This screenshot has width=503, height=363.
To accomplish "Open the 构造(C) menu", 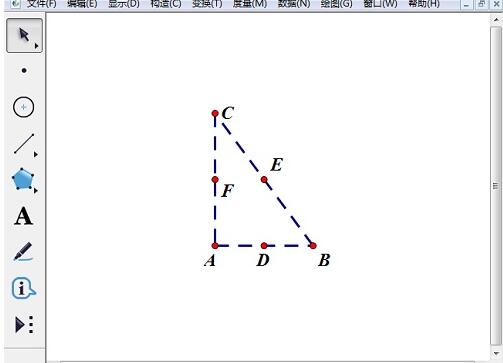I will (x=166, y=4).
